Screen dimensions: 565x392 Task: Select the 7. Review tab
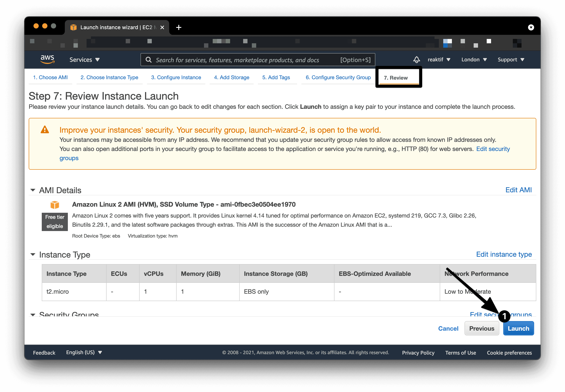tap(395, 77)
